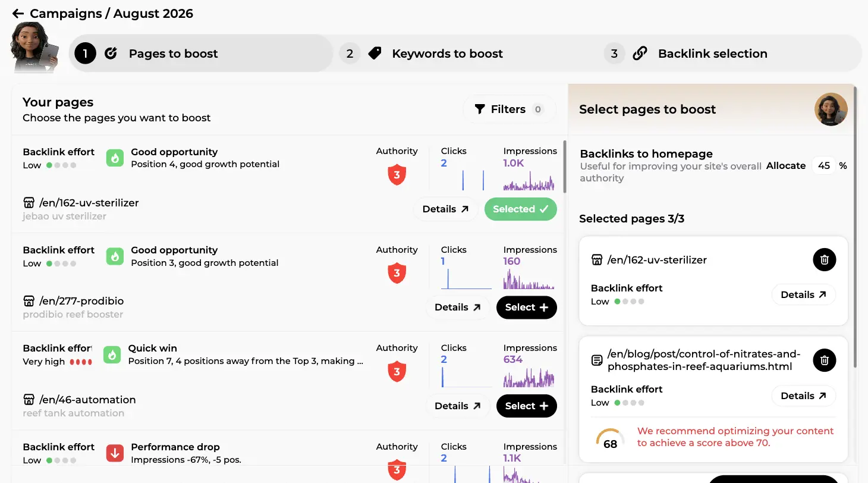Click the Keywords to boost tag icon
This screenshot has height=483, width=868.
click(375, 54)
